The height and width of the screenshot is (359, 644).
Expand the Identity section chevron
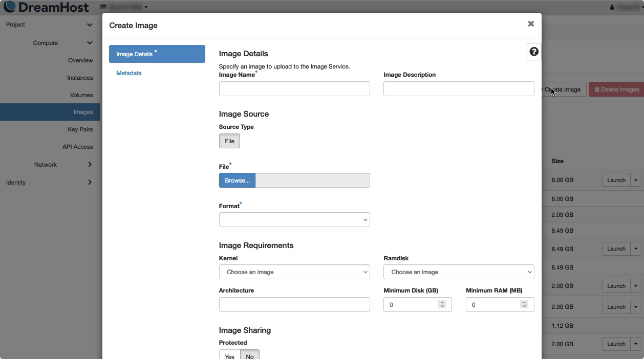(90, 183)
